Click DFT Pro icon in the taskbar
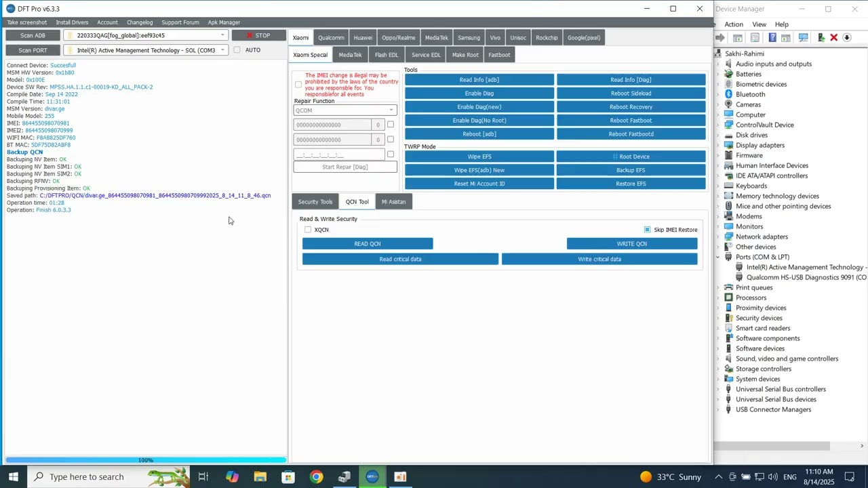Screen dimensions: 868x488 point(372,476)
